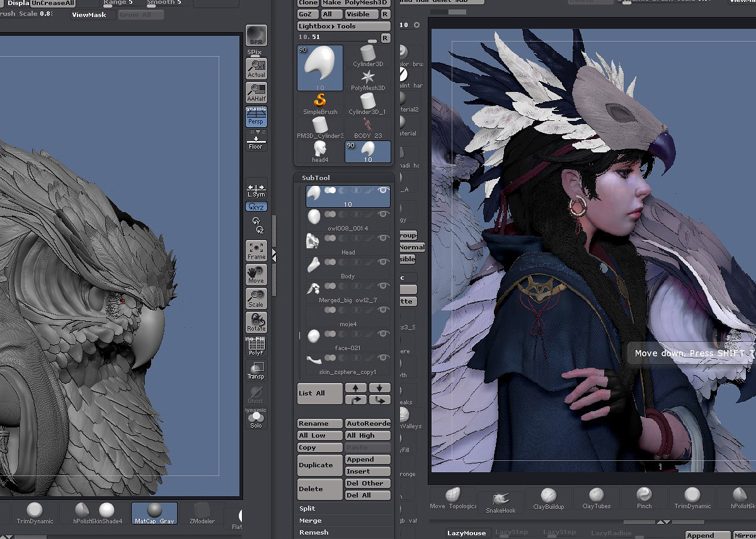Select the MatCap Gray material
Screen dimensions: 756x539
coord(154,513)
